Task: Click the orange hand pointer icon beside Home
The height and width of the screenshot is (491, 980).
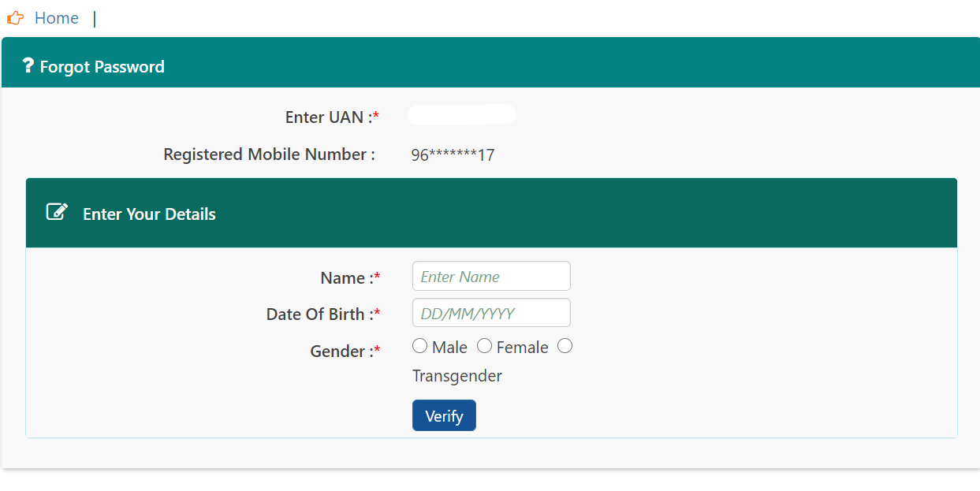Action: [16, 17]
